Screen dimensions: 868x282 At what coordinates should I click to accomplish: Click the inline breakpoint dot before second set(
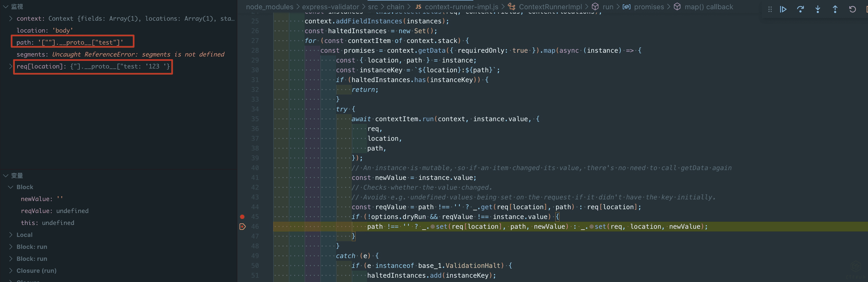coord(591,227)
